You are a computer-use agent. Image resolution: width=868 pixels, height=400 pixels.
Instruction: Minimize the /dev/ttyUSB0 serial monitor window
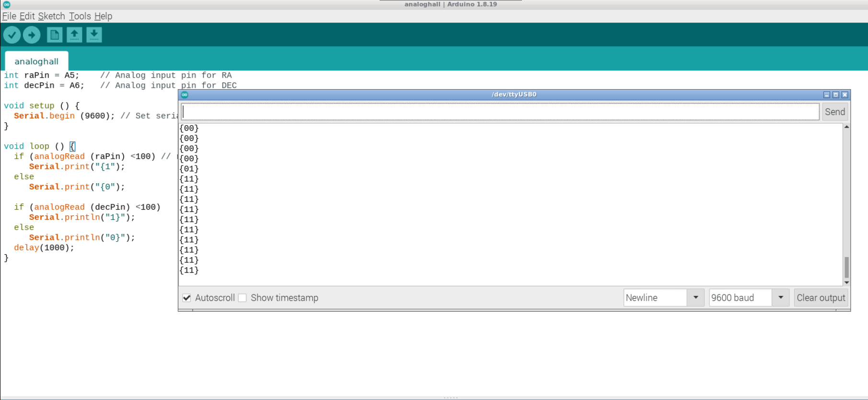point(826,95)
